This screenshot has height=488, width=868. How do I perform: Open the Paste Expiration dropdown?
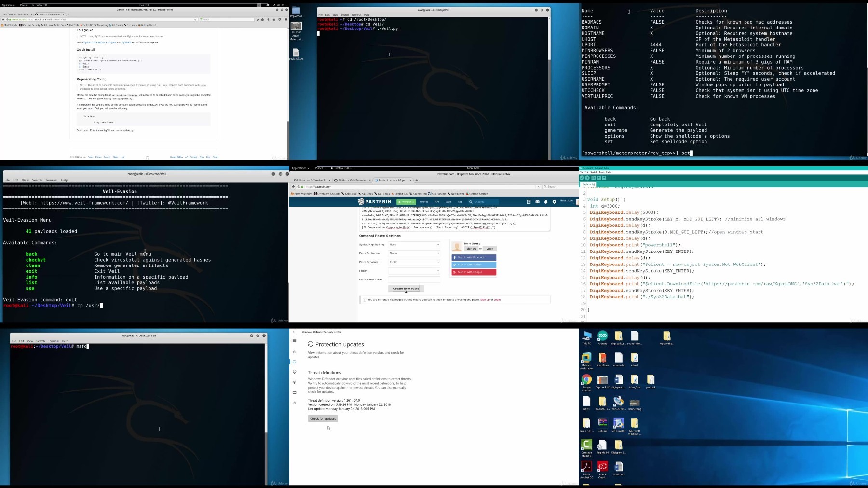point(414,253)
